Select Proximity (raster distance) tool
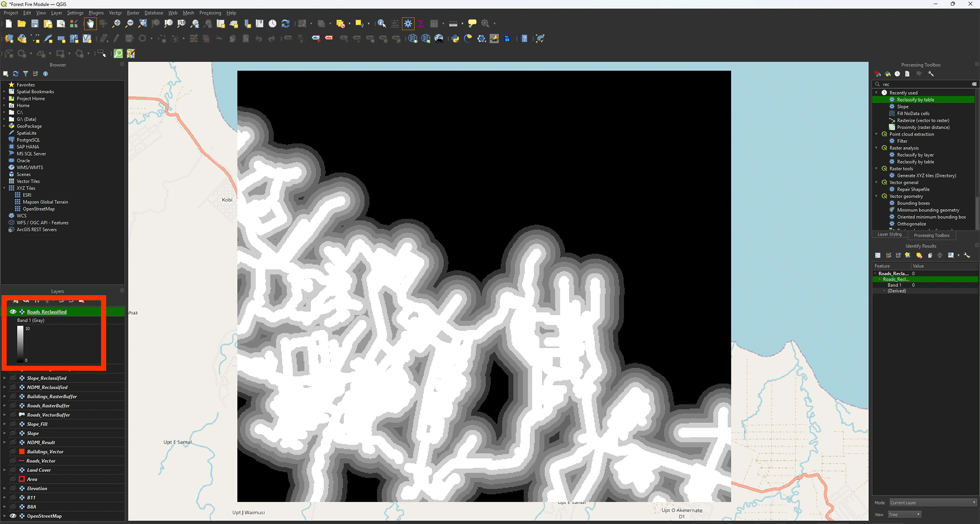The height and width of the screenshot is (524, 980). [923, 127]
